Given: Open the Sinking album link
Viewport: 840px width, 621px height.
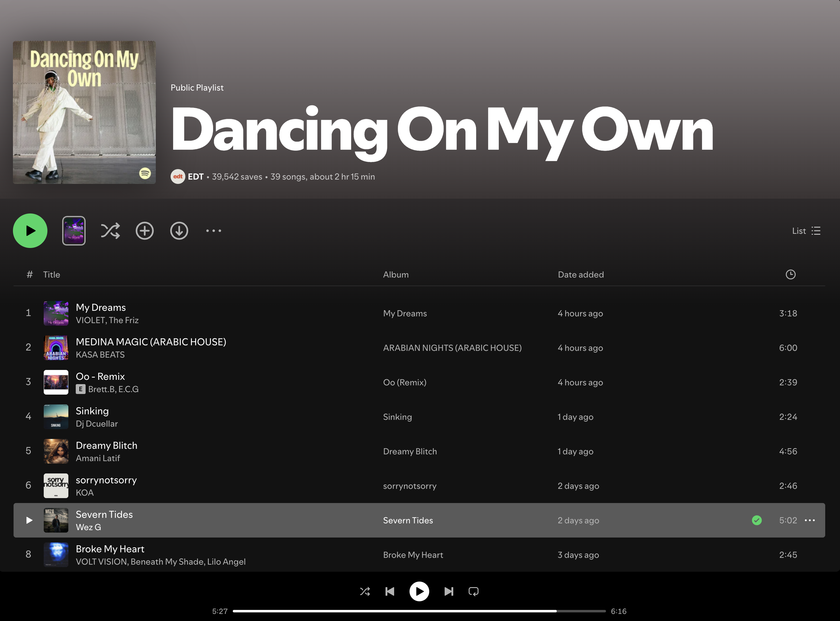Looking at the screenshot, I should pos(398,417).
